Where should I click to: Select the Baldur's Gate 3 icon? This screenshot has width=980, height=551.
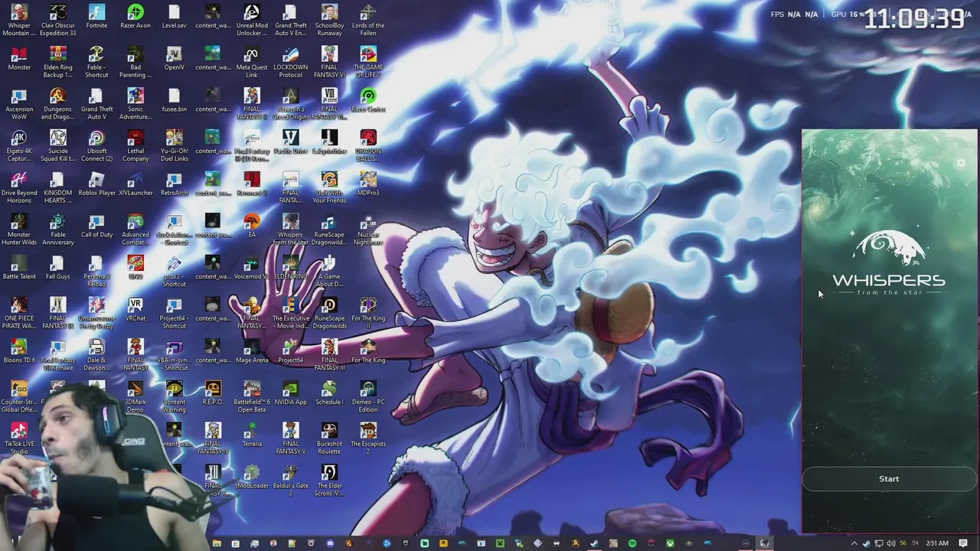pyautogui.click(x=290, y=481)
